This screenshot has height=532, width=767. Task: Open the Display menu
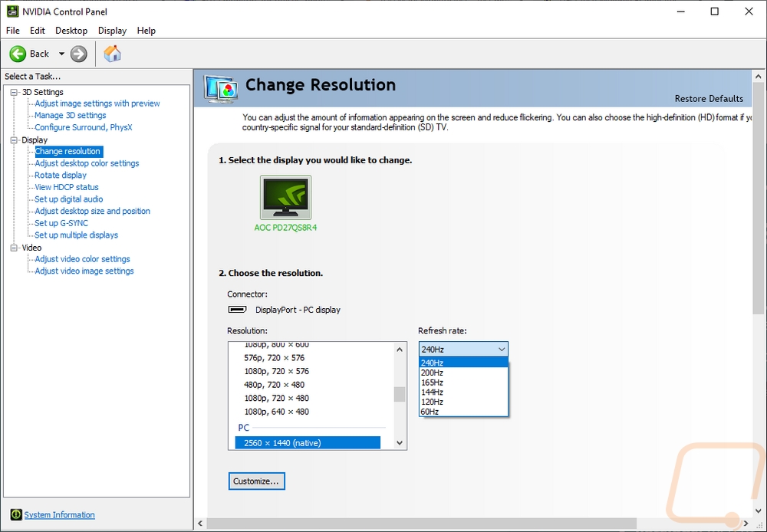click(112, 31)
